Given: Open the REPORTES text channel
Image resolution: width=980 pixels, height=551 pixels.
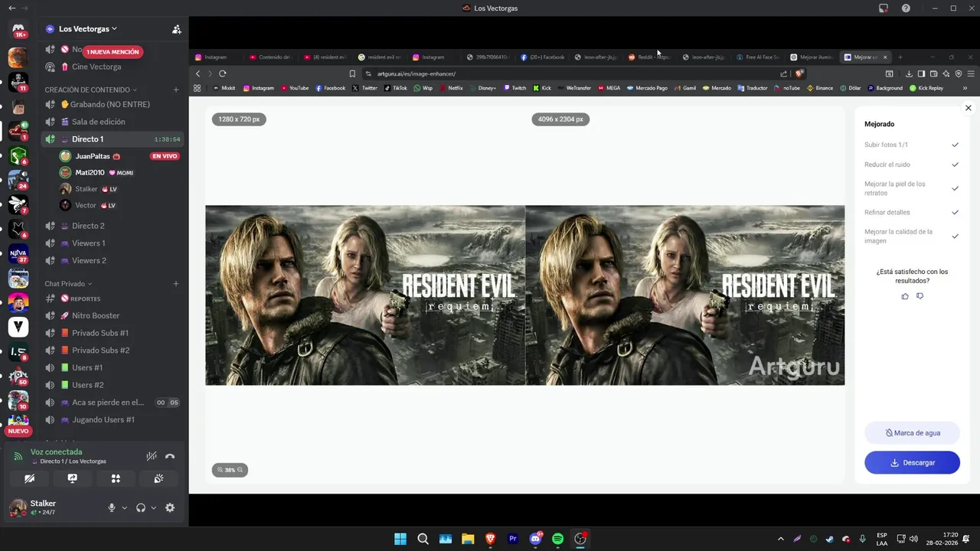Looking at the screenshot, I should point(113,298).
